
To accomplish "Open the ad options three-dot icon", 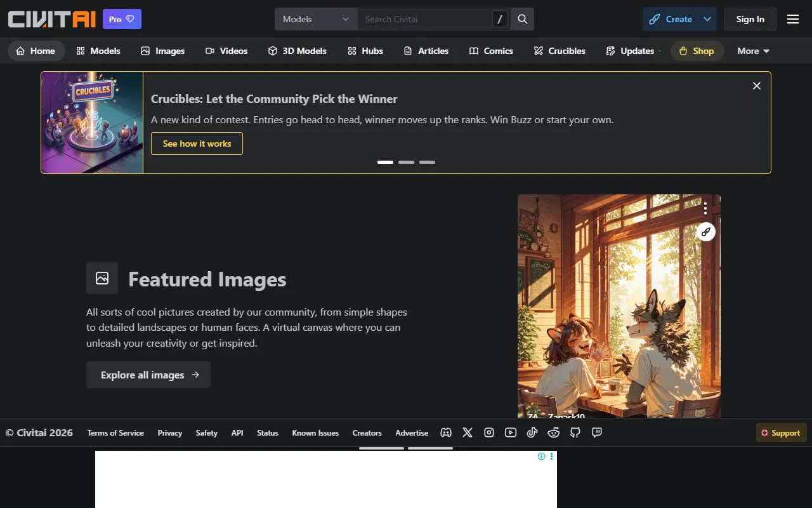I will tap(552, 456).
